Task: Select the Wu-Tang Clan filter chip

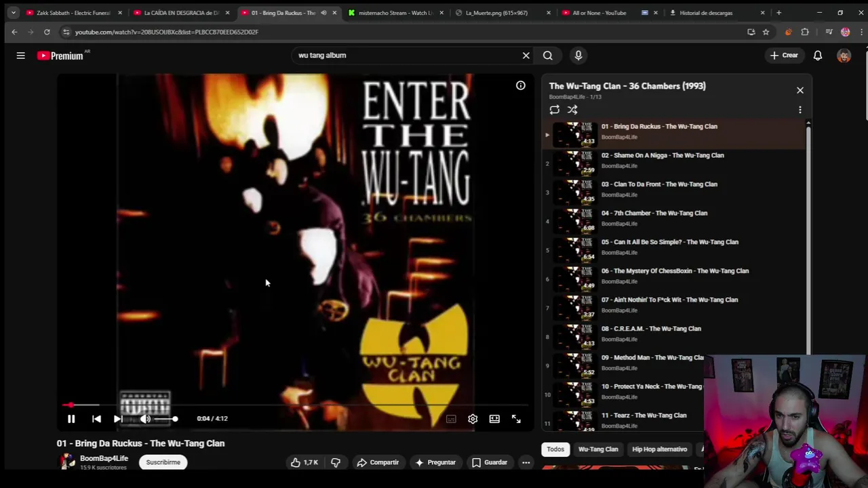Action: 598,449
